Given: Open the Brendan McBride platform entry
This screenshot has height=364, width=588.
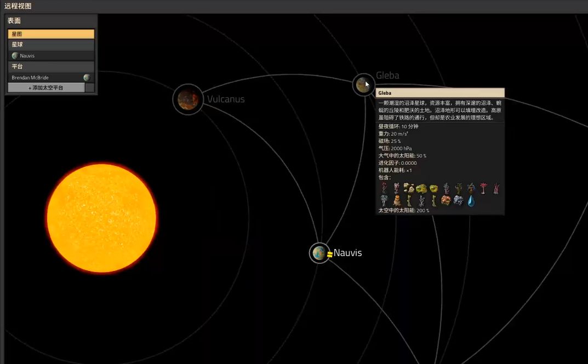Looking at the screenshot, I should point(51,78).
